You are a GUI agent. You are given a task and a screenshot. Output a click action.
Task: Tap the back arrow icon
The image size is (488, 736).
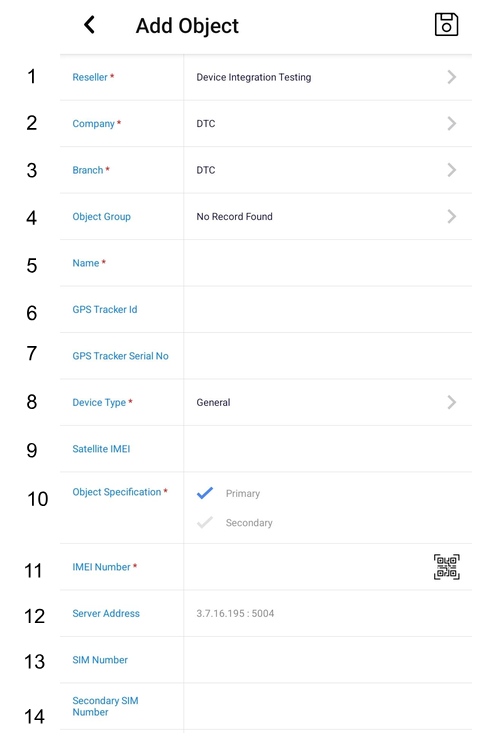[x=89, y=25]
